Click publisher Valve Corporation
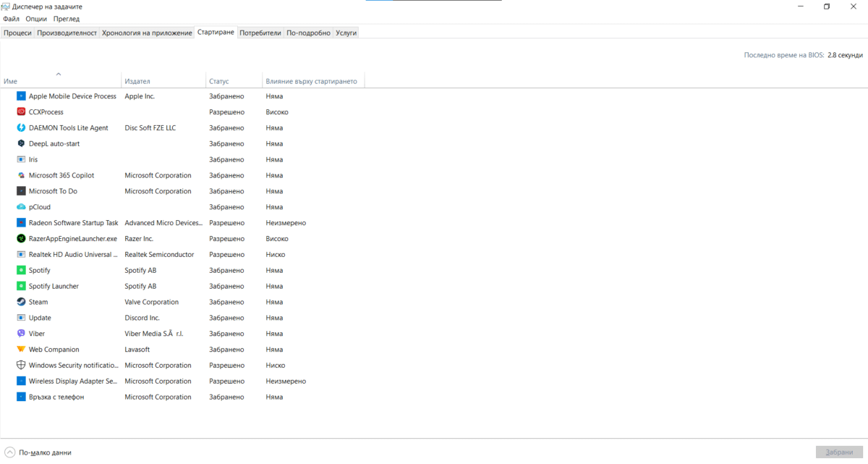This screenshot has height=464, width=868. 151,302
